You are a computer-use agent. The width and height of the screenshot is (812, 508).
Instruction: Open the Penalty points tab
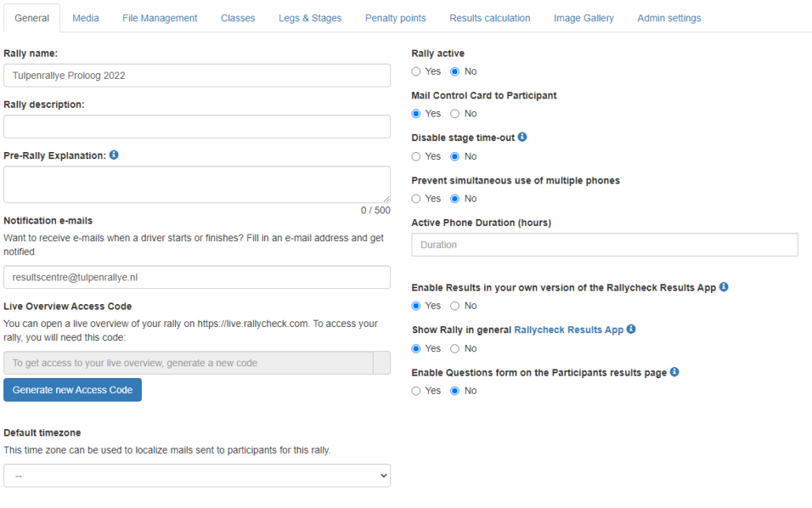pos(395,17)
